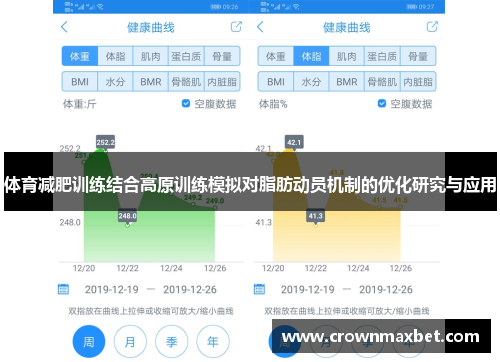Screen dimensions: 500x362
Task: Choose 季 range button on left screen
Action: [172, 341]
